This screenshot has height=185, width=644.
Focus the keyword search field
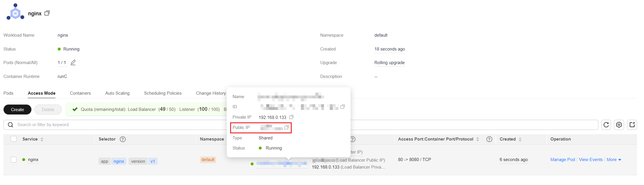[x=301, y=125]
